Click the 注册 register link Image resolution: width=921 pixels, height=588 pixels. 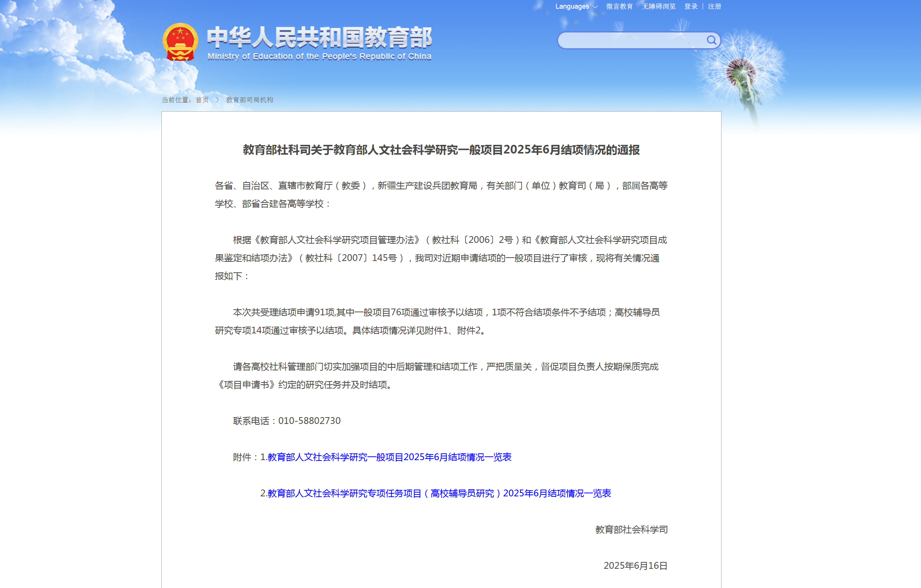pos(714,6)
